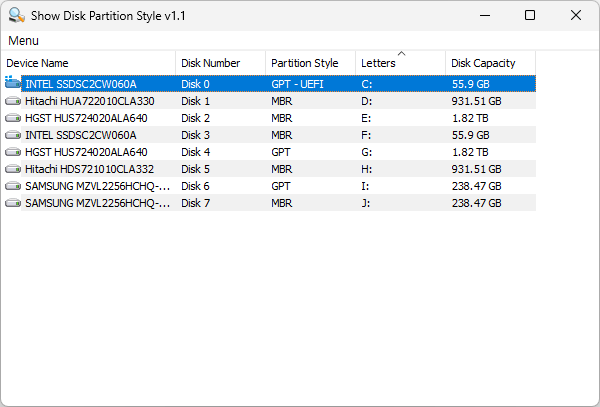Sort by the Letters column header
The width and height of the screenshot is (600, 407).
click(x=401, y=63)
